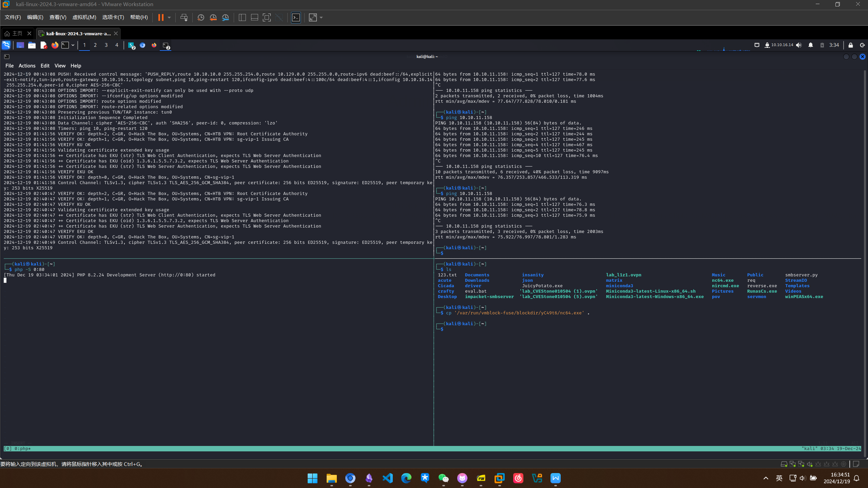Open the VMware console view icon
This screenshot has height=488, width=868.
point(296,18)
